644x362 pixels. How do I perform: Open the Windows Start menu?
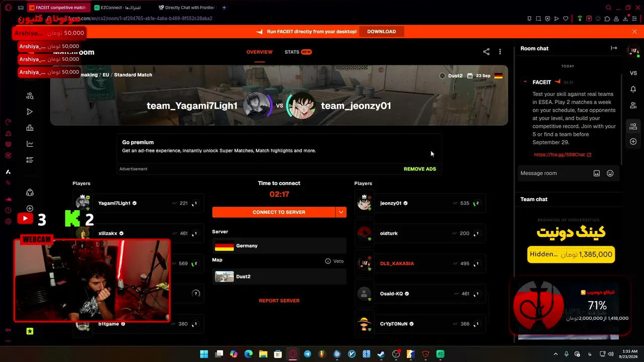click(x=204, y=354)
